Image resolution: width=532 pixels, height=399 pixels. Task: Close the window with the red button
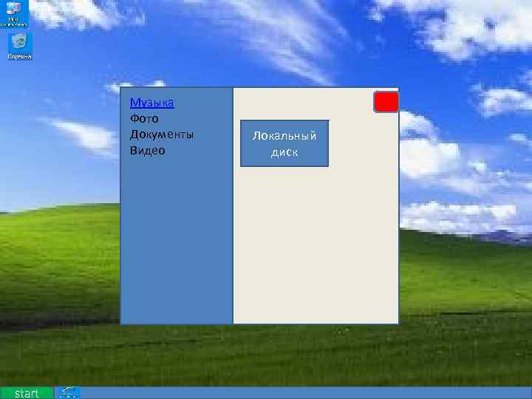386,102
